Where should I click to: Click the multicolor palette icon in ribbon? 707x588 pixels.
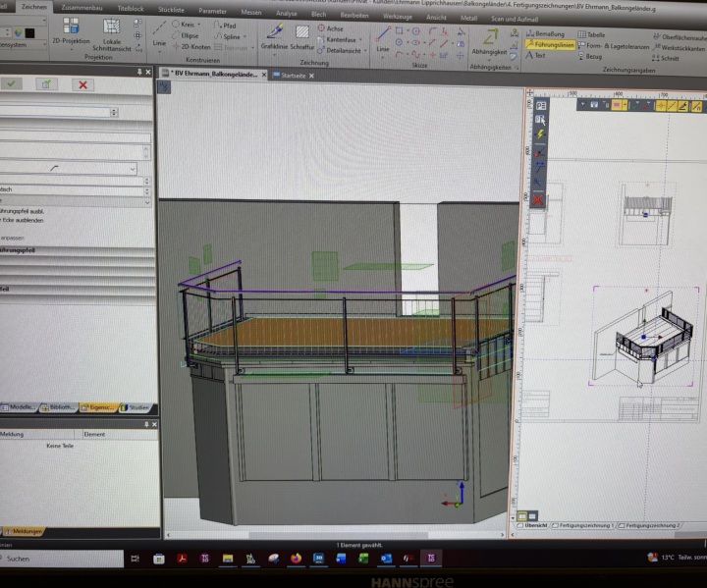(x=18, y=33)
